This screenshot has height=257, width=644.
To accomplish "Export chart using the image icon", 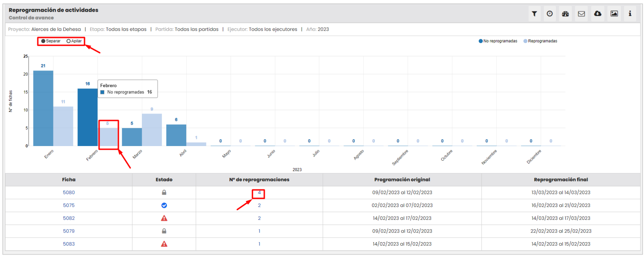I will coord(614,14).
